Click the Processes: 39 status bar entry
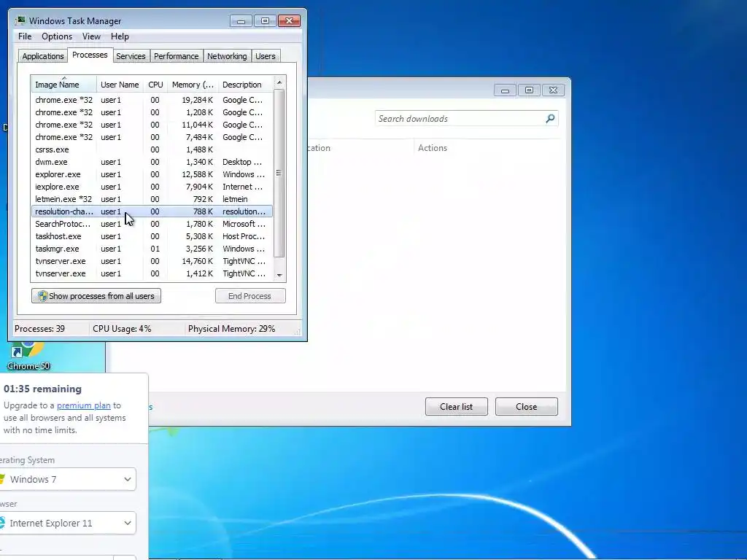 pyautogui.click(x=39, y=329)
